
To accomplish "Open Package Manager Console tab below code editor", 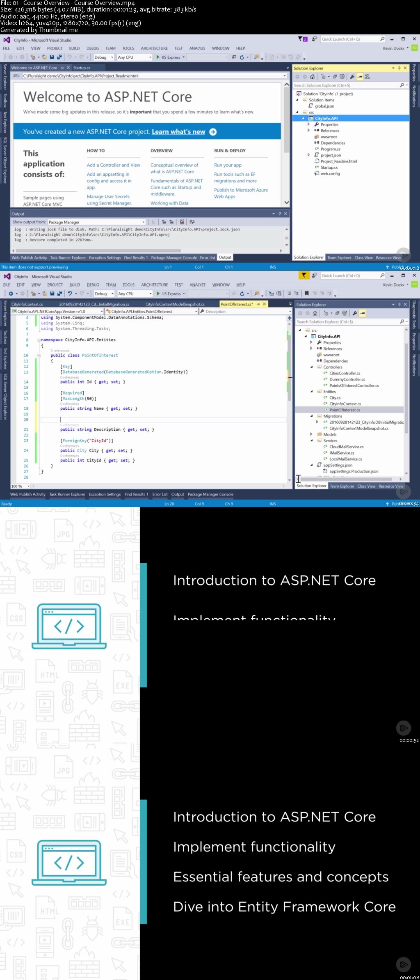I will point(210,494).
